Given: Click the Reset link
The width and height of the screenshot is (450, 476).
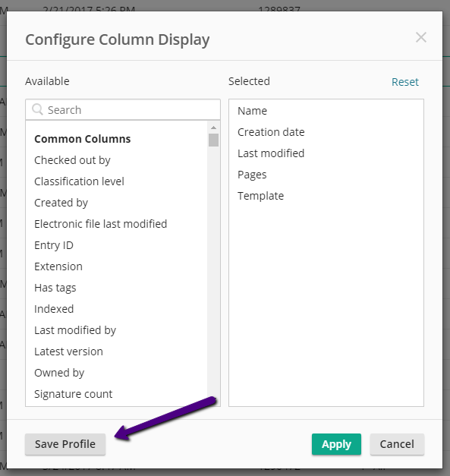Looking at the screenshot, I should click(404, 82).
